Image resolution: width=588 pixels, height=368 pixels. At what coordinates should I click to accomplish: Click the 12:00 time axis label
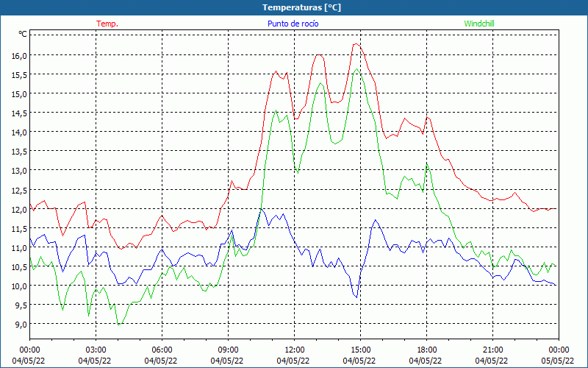[295, 350]
